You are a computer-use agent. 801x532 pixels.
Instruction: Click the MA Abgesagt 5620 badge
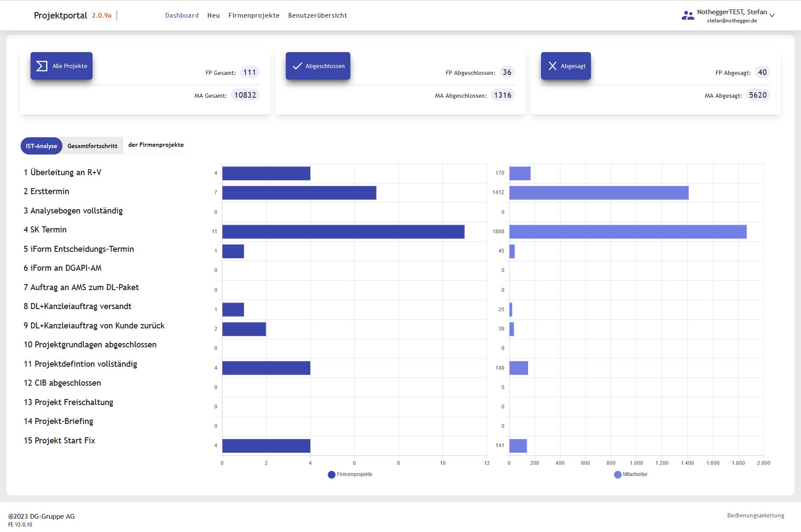pyautogui.click(x=758, y=95)
